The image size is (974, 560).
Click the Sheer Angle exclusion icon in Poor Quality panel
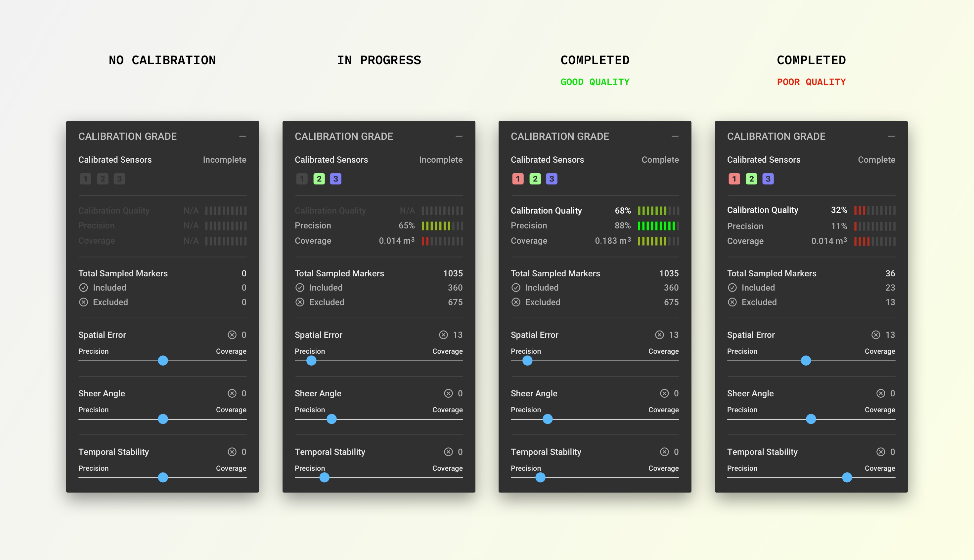click(881, 393)
